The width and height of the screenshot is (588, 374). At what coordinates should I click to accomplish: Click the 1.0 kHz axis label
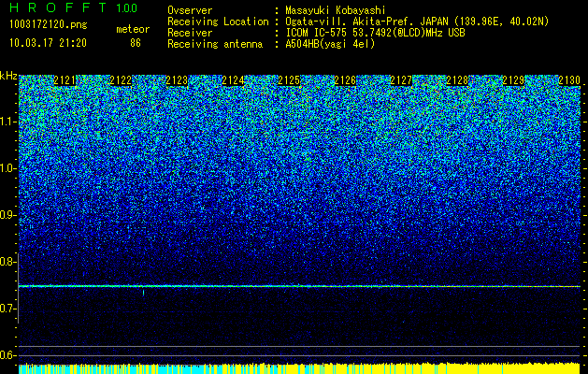8,169
